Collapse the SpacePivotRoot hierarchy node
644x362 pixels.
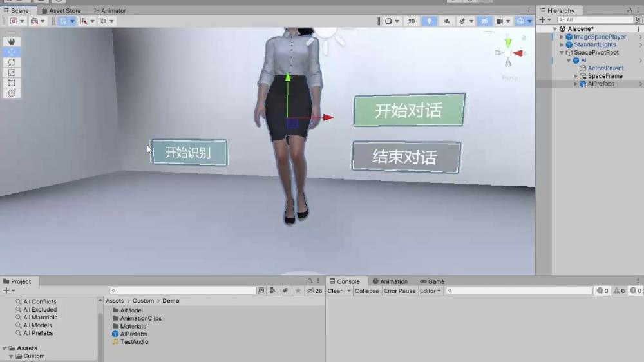click(562, 53)
